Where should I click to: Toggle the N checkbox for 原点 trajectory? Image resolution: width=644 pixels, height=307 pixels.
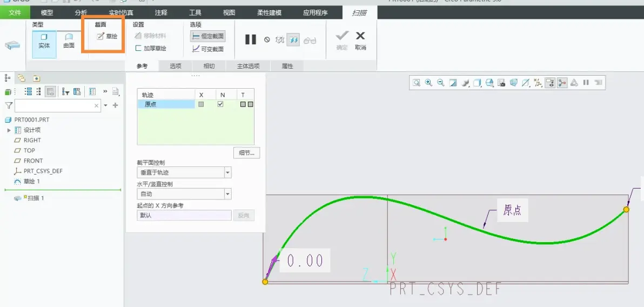[x=220, y=104]
